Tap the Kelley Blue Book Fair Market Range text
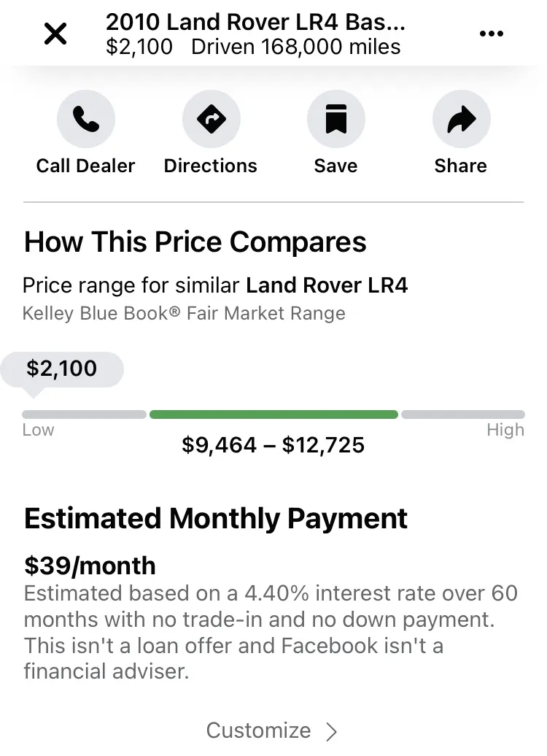The height and width of the screenshot is (756, 547). (x=184, y=313)
